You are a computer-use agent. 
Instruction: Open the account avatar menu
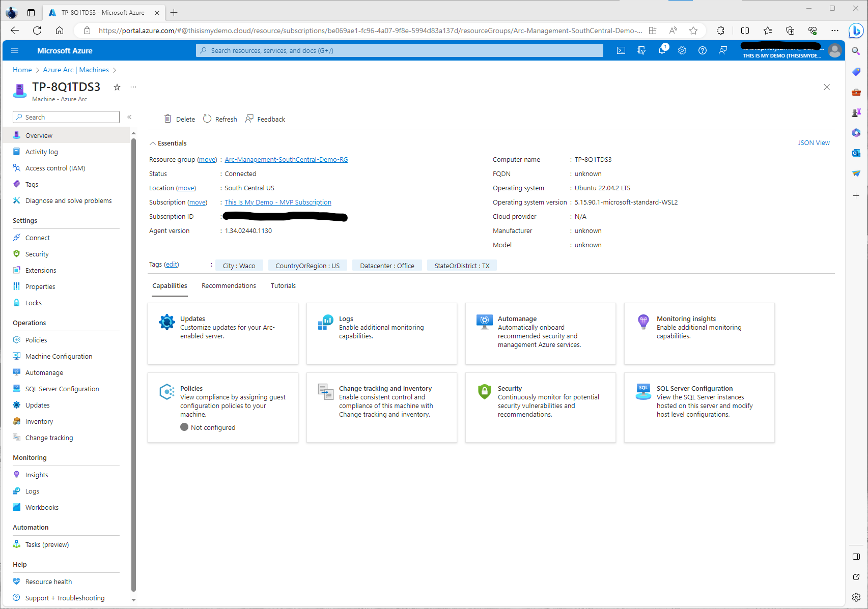coord(834,50)
